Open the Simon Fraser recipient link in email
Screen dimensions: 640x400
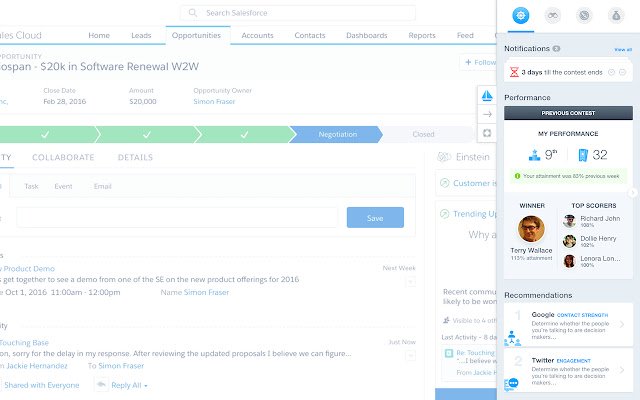pos(121,366)
